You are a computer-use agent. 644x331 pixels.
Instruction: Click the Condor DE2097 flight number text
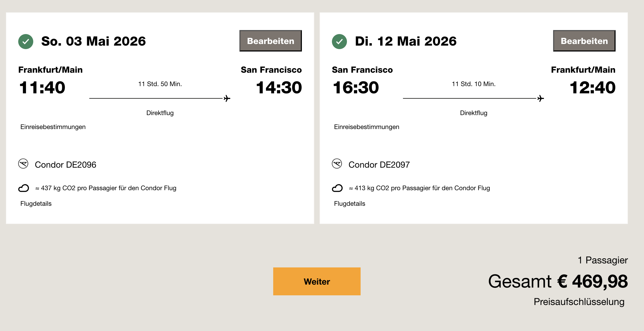point(379,165)
